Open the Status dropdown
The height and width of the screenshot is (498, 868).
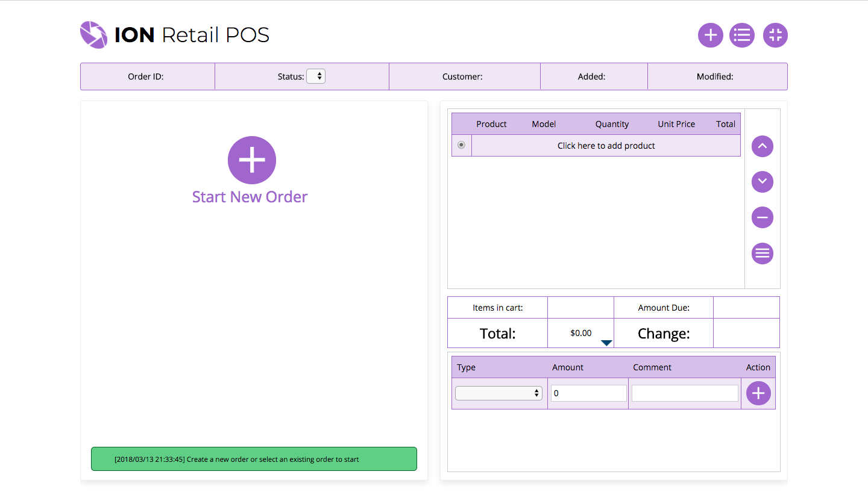pos(316,76)
